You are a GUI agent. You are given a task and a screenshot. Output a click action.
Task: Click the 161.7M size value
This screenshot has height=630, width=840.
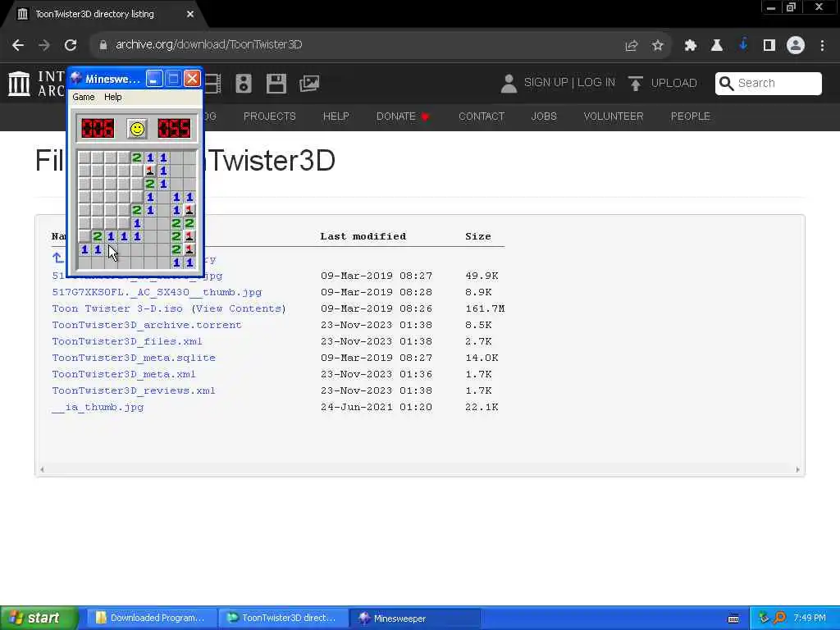pyautogui.click(x=485, y=308)
